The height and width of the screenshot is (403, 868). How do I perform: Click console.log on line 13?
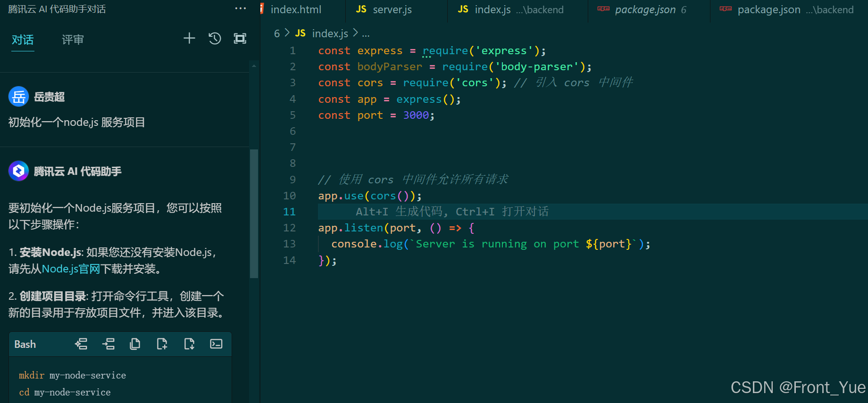[367, 244]
